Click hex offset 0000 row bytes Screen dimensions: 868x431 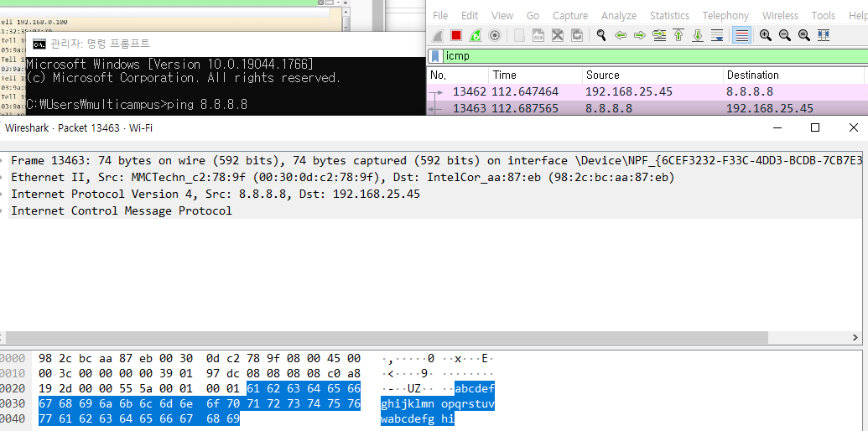tap(200, 358)
